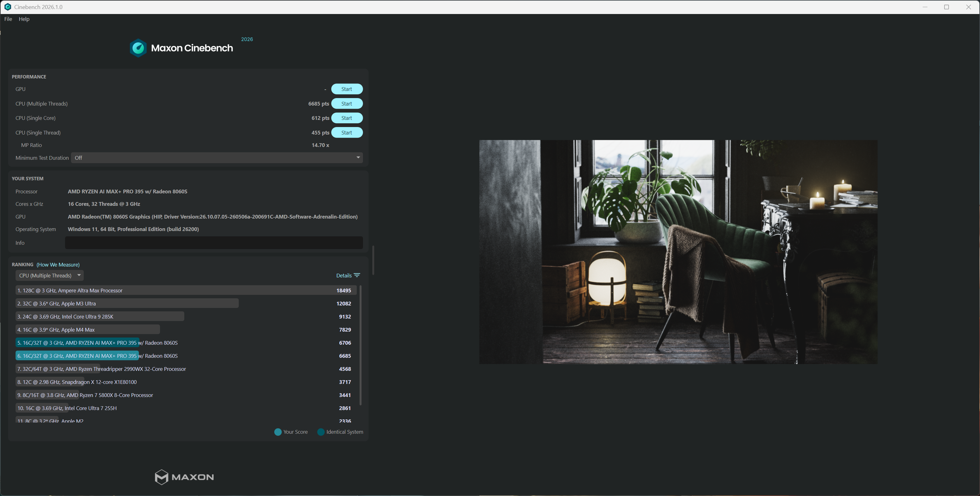Click the 612 pts single core score

pos(320,118)
